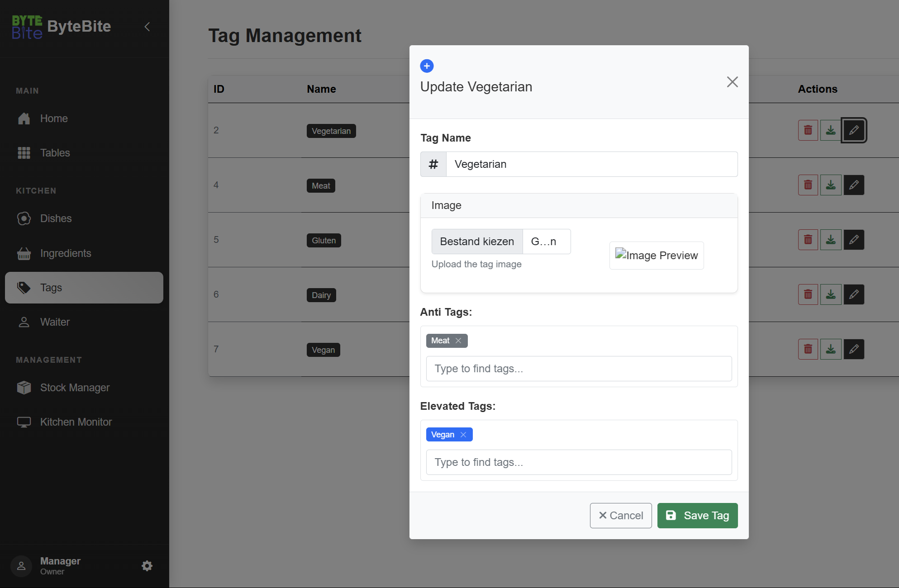This screenshot has width=899, height=588.
Task: Focus the Tag Name input field
Action: pos(591,164)
